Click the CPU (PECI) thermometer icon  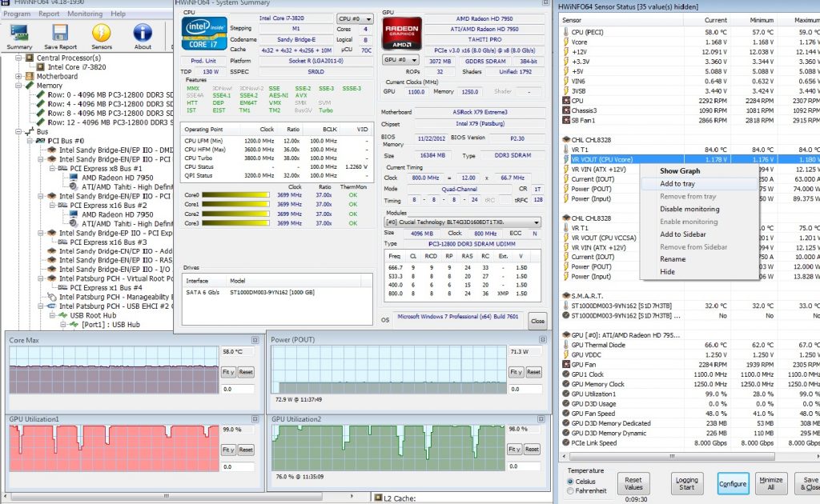pos(566,32)
